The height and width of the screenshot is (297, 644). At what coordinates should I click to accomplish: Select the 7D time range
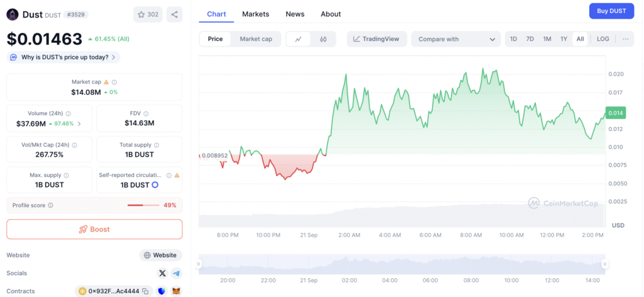[x=530, y=39]
